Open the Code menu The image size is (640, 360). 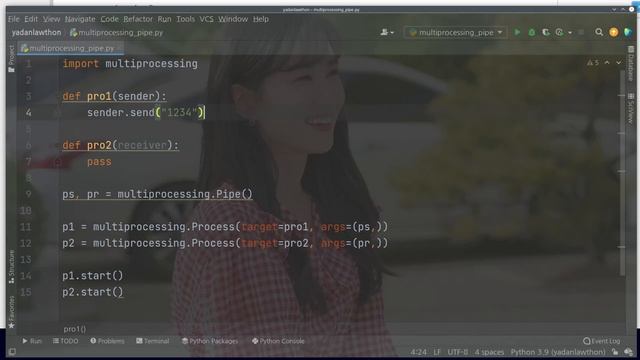tap(109, 19)
